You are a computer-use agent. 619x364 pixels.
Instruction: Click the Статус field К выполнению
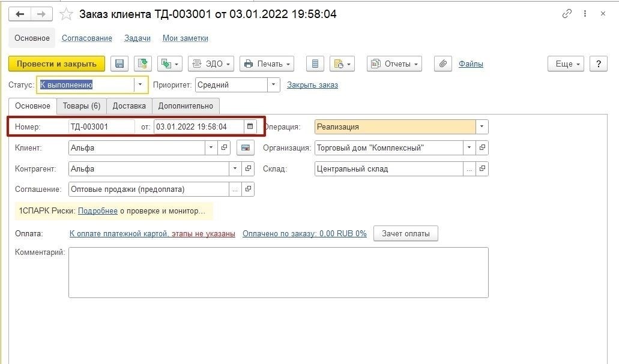86,85
